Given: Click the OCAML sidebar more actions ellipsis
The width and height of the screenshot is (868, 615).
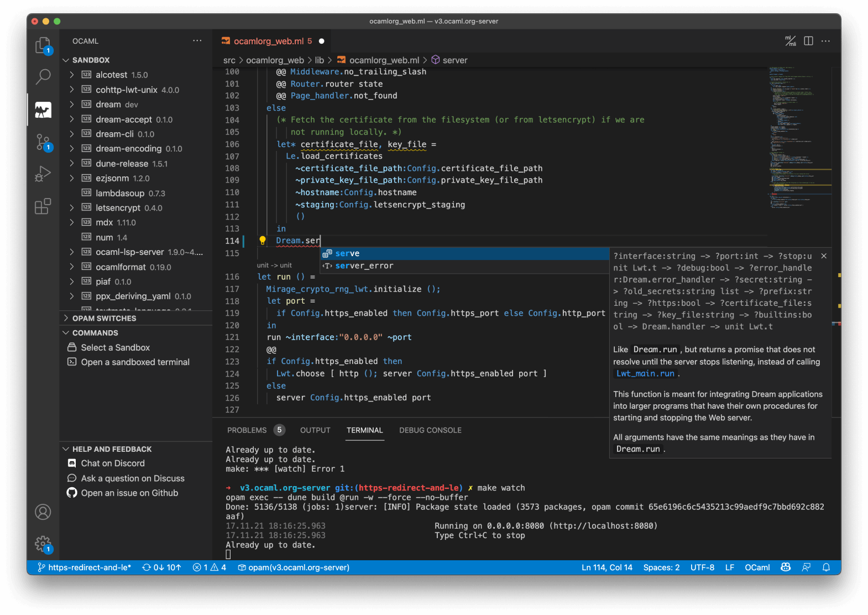Looking at the screenshot, I should 197,41.
